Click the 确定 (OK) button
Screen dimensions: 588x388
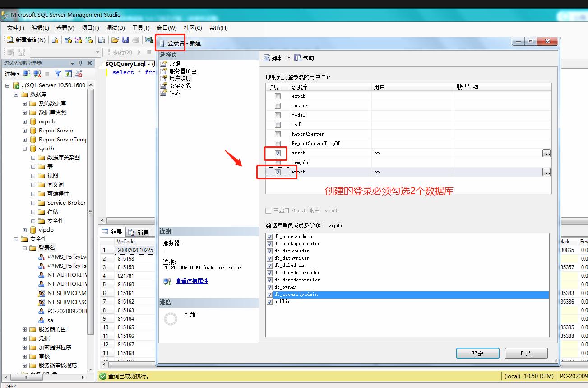477,354
